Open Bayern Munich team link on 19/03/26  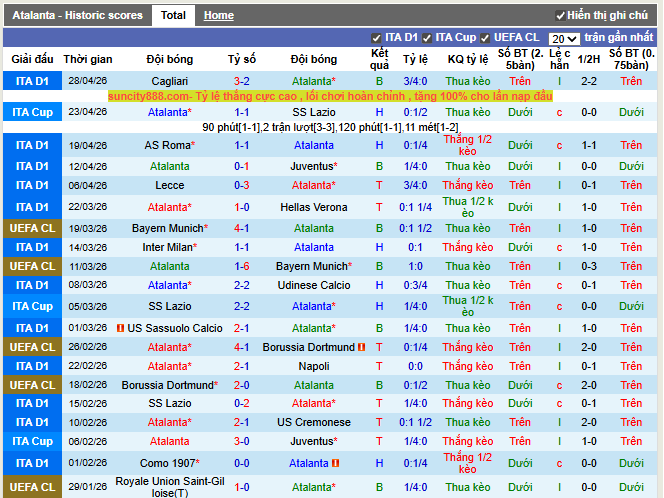coord(169,228)
